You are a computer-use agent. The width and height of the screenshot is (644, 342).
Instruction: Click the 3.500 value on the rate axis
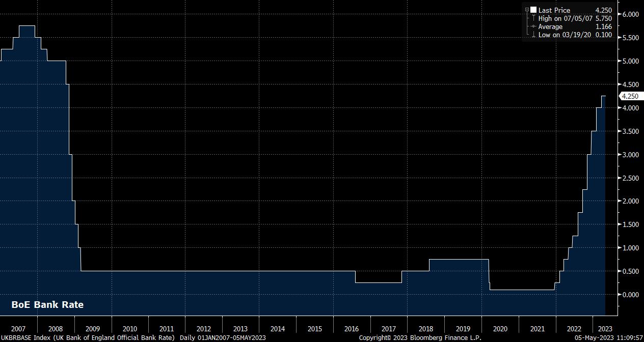(631, 131)
